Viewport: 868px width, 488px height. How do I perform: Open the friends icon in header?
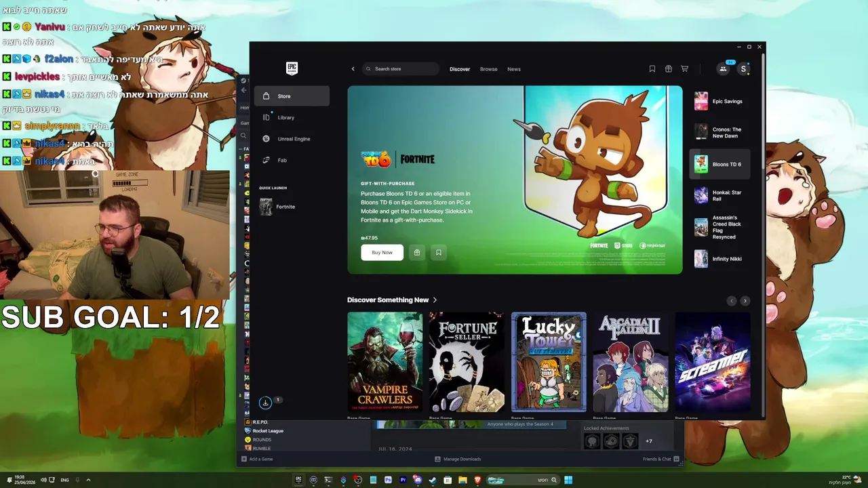click(x=723, y=68)
